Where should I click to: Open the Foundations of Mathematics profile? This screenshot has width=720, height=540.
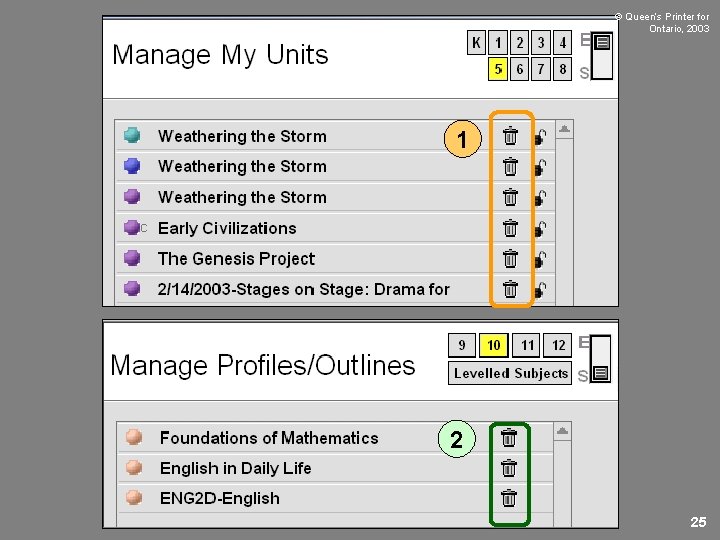coord(268,438)
